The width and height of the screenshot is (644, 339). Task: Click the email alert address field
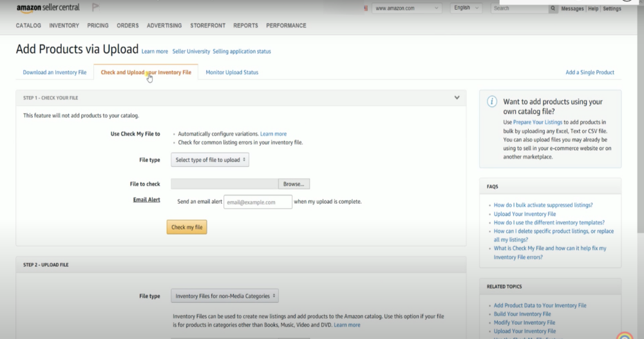pyautogui.click(x=258, y=202)
